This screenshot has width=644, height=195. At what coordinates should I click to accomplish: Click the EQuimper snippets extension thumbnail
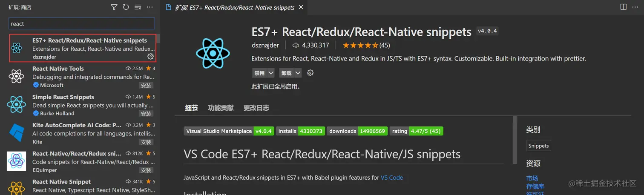tap(16, 161)
